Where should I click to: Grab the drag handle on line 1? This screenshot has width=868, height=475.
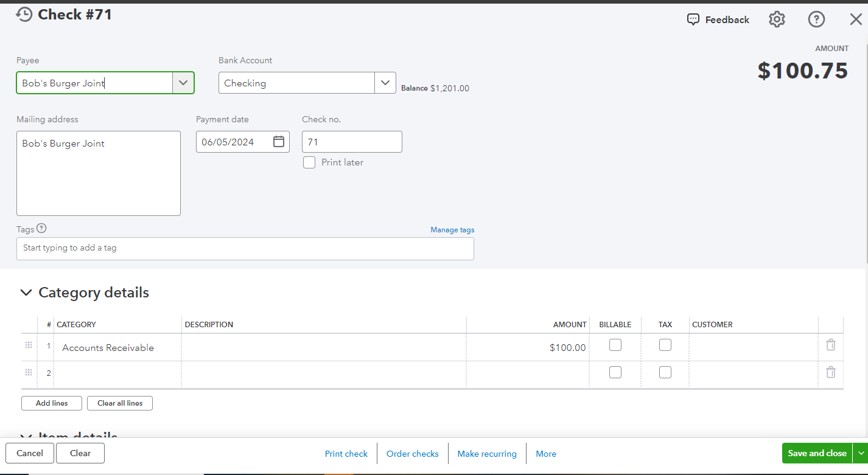point(28,345)
